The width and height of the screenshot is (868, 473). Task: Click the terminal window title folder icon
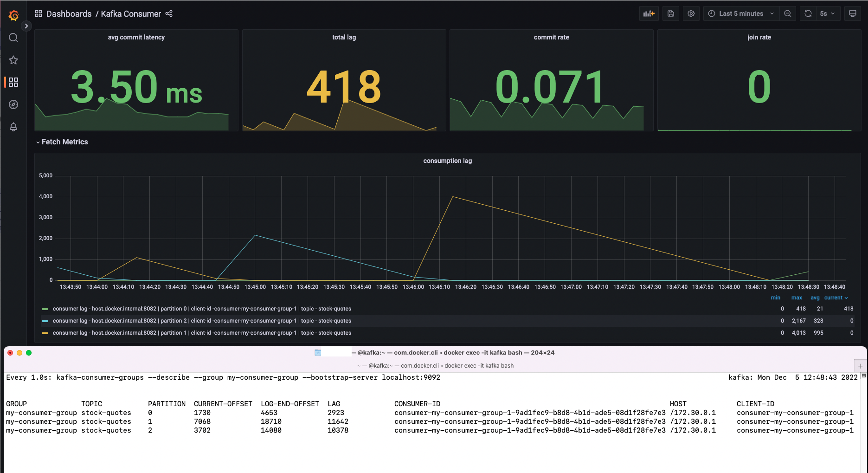click(318, 353)
